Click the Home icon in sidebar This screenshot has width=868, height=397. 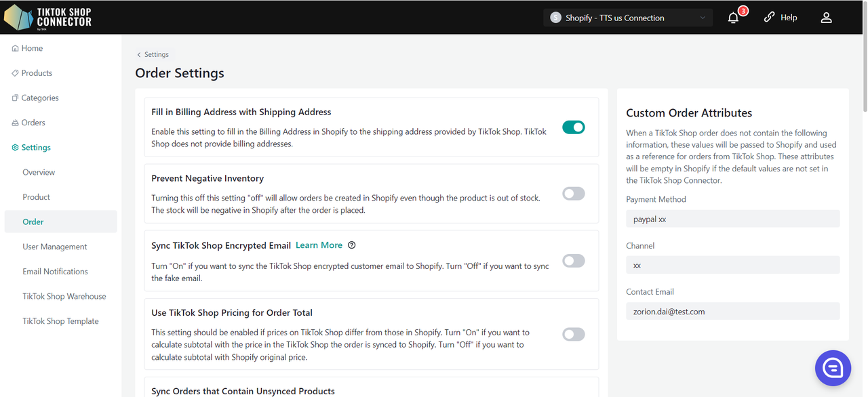[15, 49]
